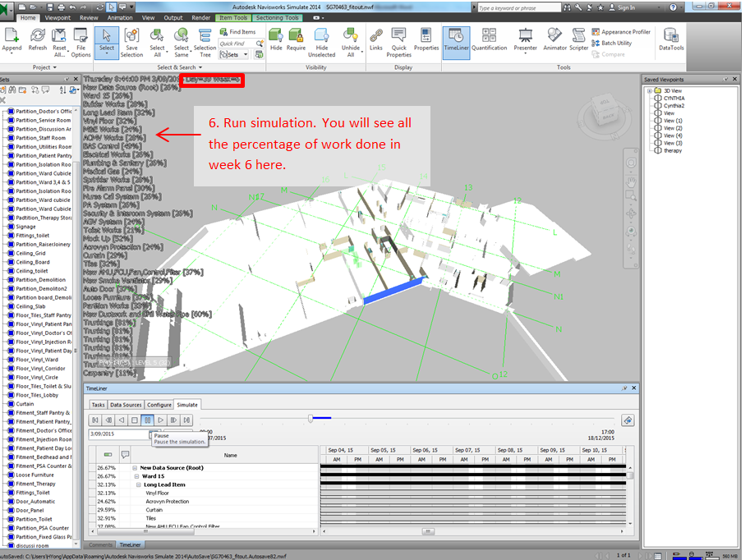Click the Play simulation button
This screenshot has width=750, height=560.
(160, 420)
